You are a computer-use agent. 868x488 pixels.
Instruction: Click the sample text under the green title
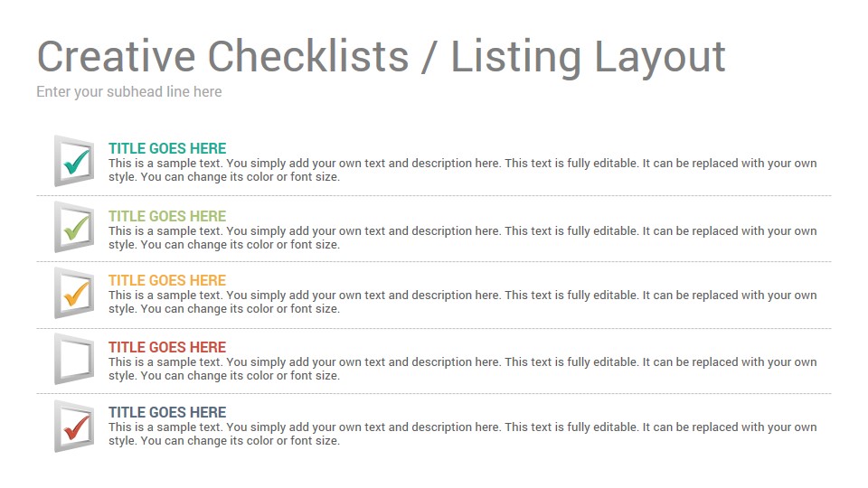(x=462, y=238)
